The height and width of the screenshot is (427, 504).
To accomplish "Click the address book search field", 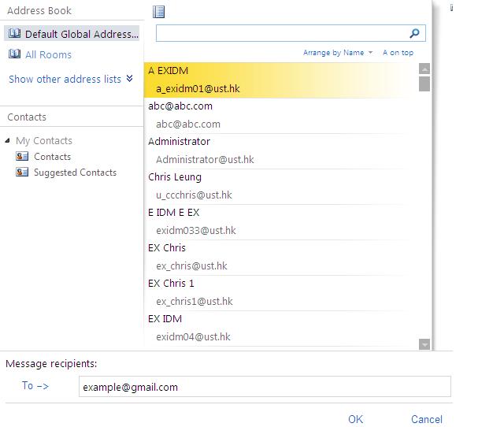I will (281, 33).
